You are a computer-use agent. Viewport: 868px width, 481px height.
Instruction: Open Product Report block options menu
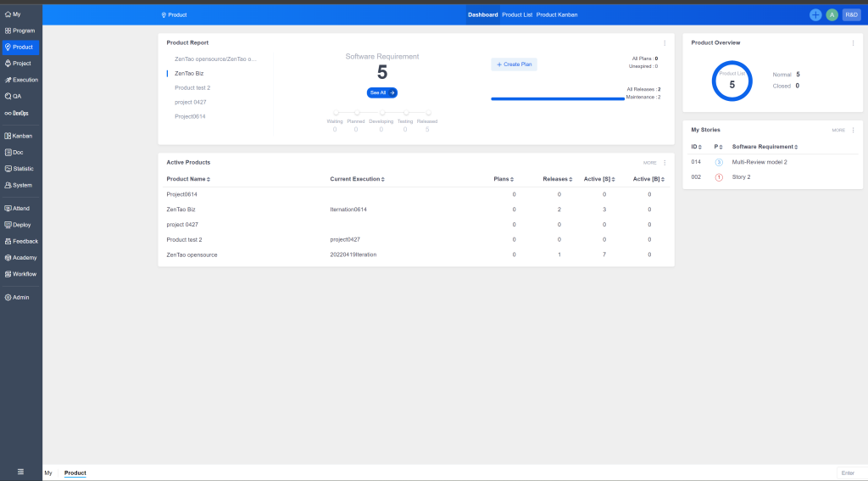point(665,43)
